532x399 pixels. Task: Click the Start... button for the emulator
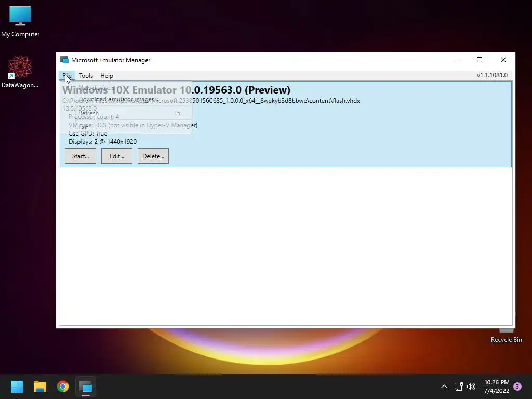(x=81, y=156)
